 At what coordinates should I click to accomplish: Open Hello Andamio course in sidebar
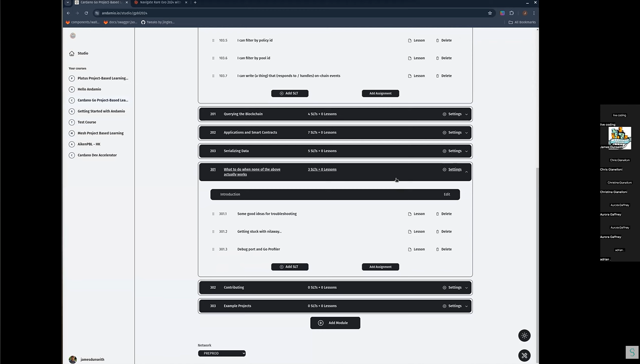(x=89, y=89)
